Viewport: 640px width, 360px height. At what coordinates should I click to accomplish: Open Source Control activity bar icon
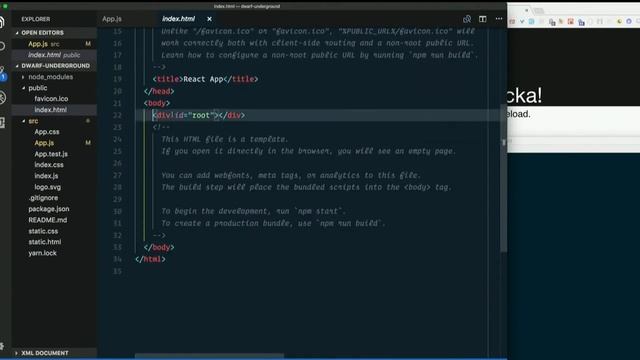click(2, 73)
